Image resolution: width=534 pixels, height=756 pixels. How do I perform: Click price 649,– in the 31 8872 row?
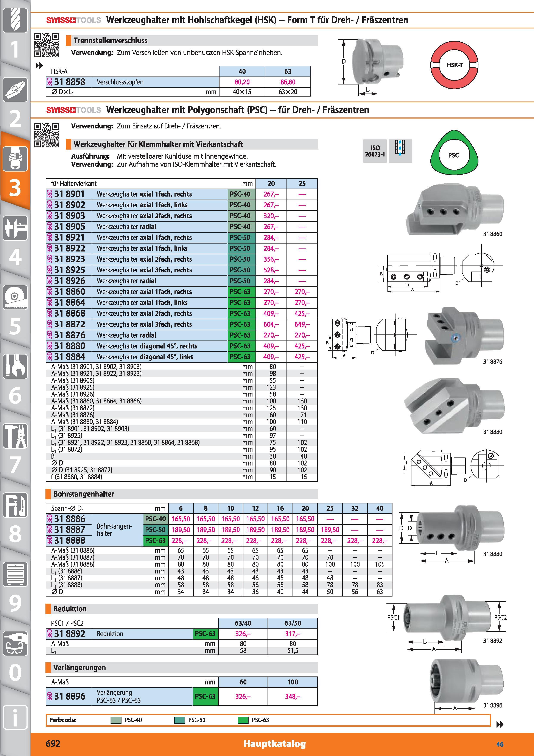point(302,324)
